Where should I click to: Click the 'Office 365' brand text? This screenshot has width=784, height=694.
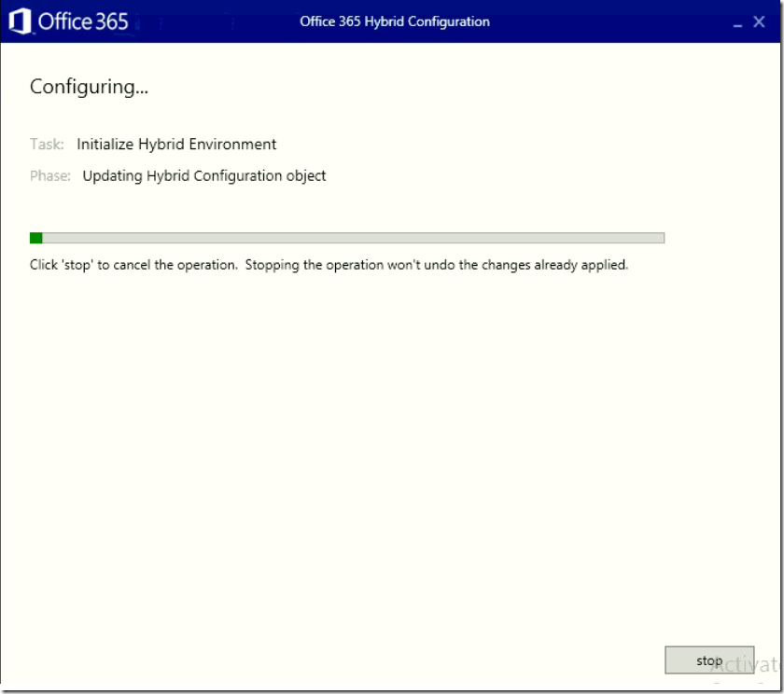coord(83,22)
